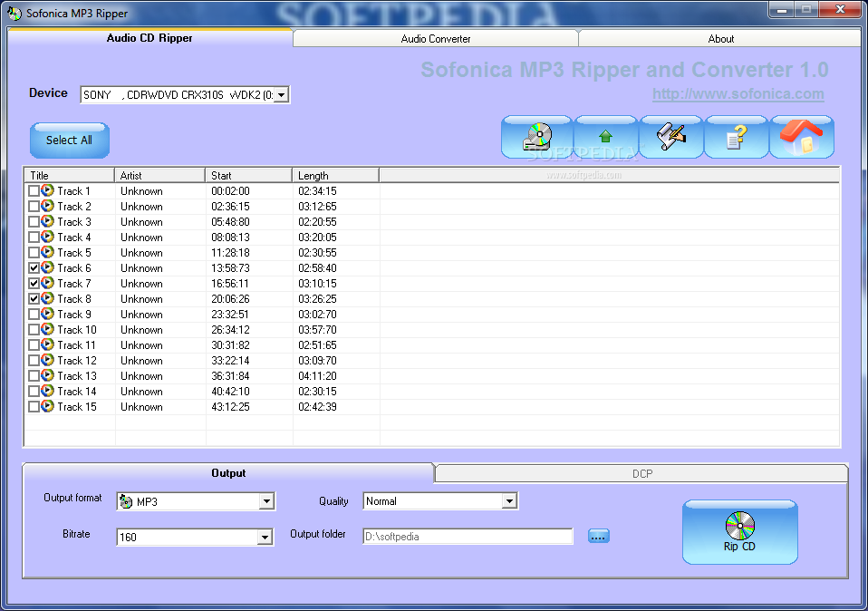This screenshot has width=868, height=611.
Task: Click length value 03:57:70
Action: [x=317, y=330]
